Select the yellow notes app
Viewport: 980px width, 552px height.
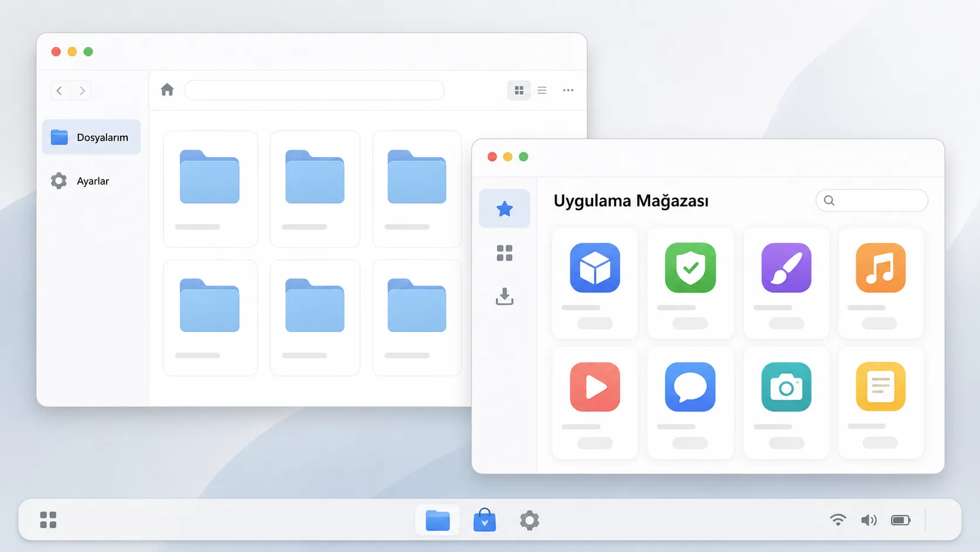pyautogui.click(x=880, y=387)
